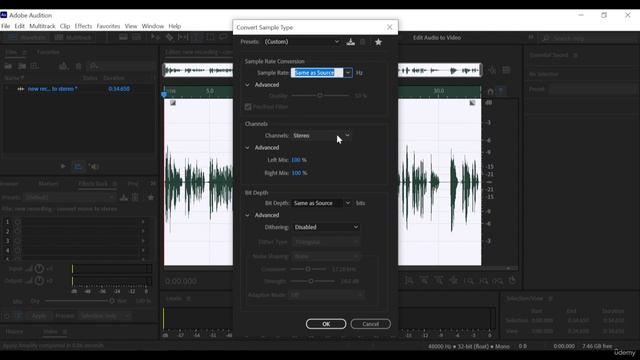Image resolution: width=640 pixels, height=360 pixels.
Task: Open the Window menu
Action: click(153, 26)
